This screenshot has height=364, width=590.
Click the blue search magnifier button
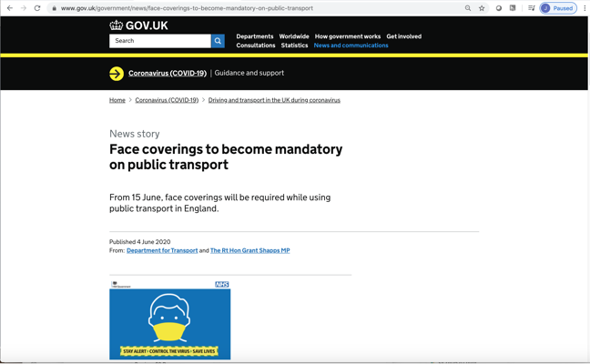[x=218, y=41]
